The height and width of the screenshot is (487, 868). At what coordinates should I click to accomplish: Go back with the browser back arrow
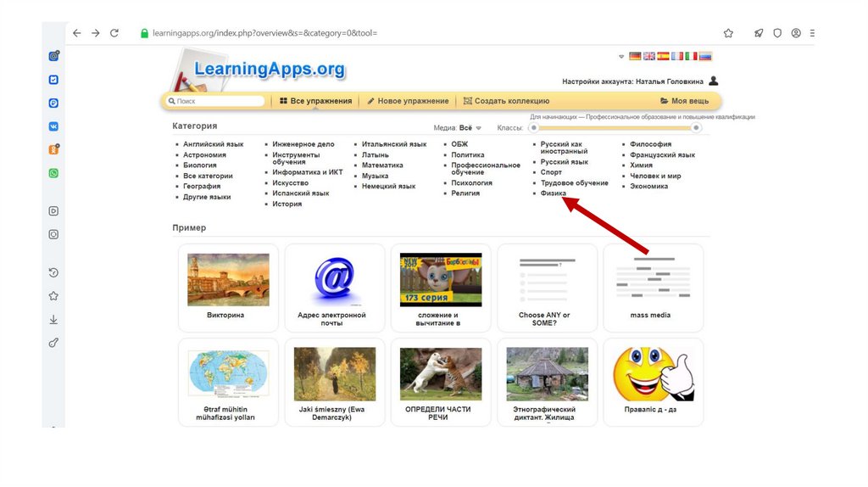click(x=77, y=33)
